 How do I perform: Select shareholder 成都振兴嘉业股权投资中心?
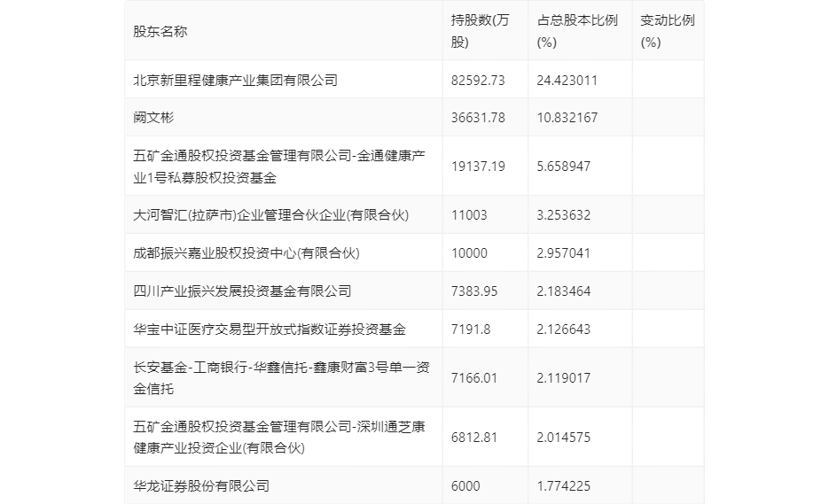[246, 253]
